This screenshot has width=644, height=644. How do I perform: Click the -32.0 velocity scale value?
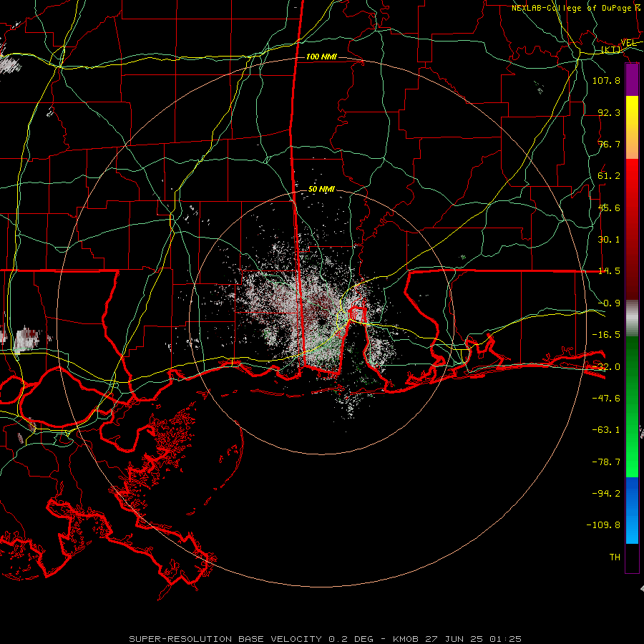coord(606,367)
